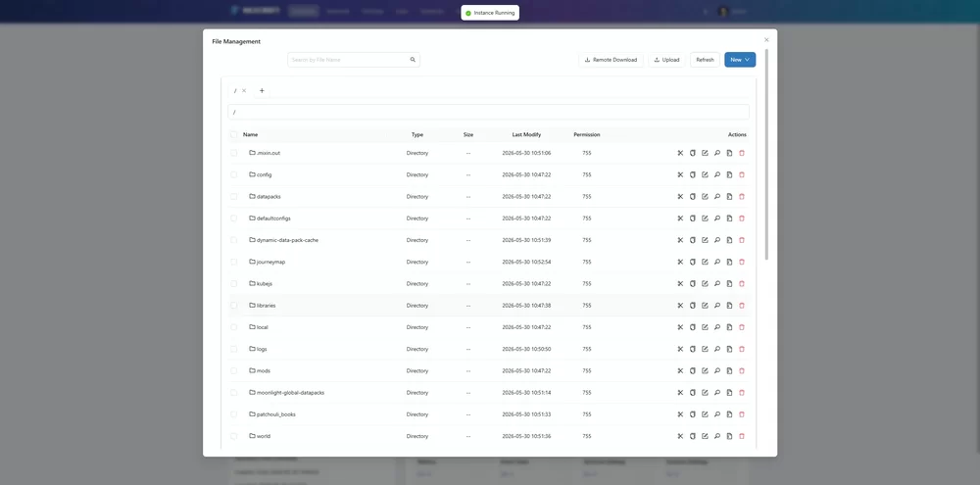Cut the patchouli_books folder

[x=680, y=414]
